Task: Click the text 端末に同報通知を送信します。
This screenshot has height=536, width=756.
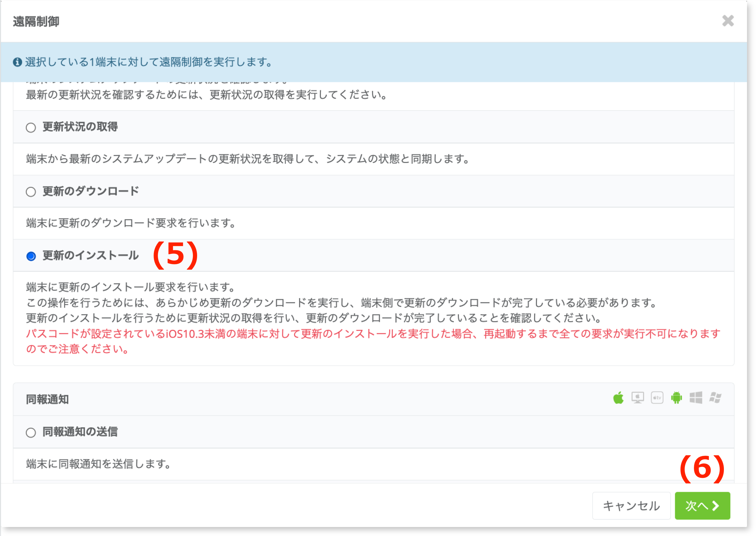Action: pyautogui.click(x=98, y=464)
